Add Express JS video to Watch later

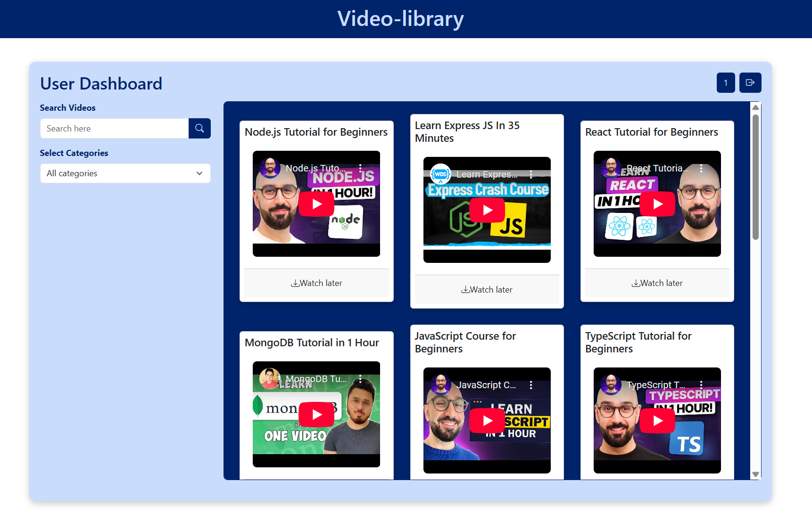pos(487,290)
